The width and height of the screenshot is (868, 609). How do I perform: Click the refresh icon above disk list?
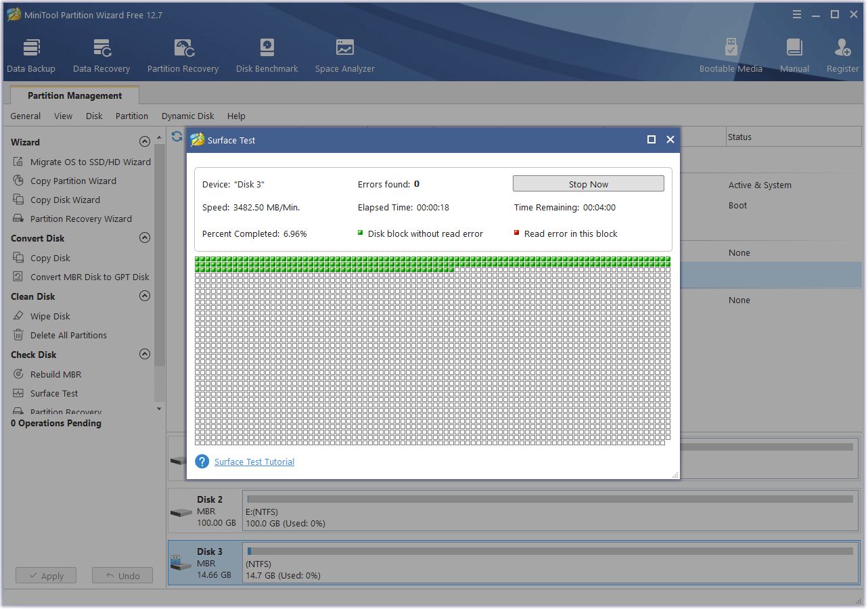click(177, 136)
